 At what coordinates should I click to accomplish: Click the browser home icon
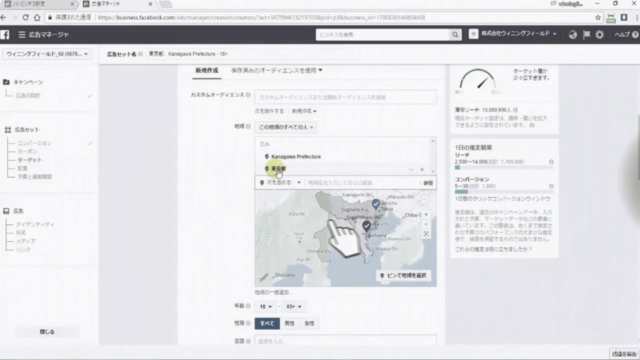pos(37,17)
